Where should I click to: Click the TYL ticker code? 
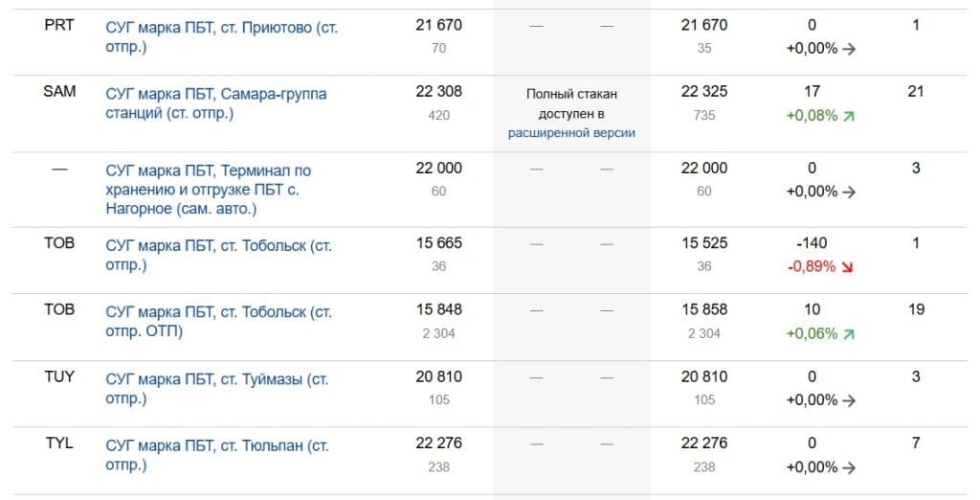pos(59,443)
